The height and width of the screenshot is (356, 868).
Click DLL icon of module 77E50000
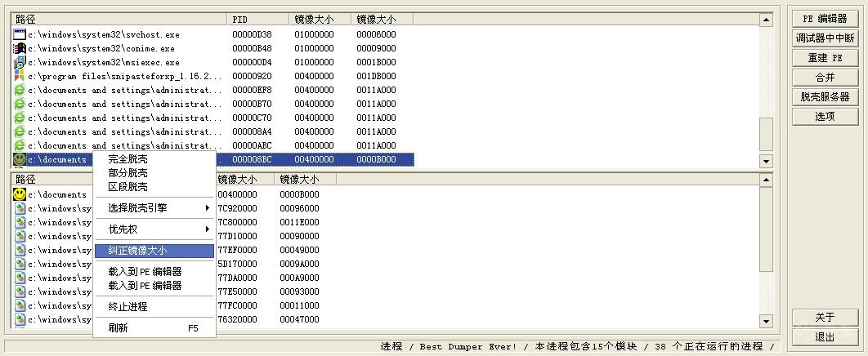tap(20, 291)
